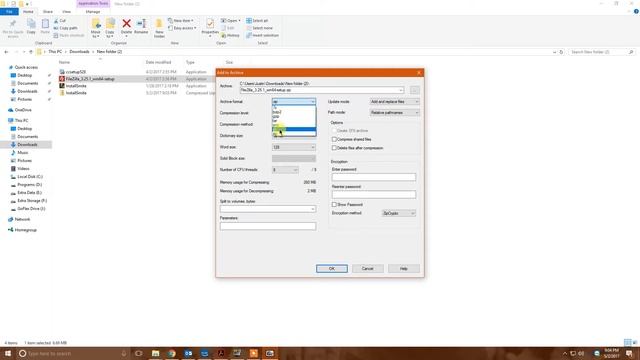The width and height of the screenshot is (640, 360).
Task: Click the Properties icon in ribbon
Action: 210,24
